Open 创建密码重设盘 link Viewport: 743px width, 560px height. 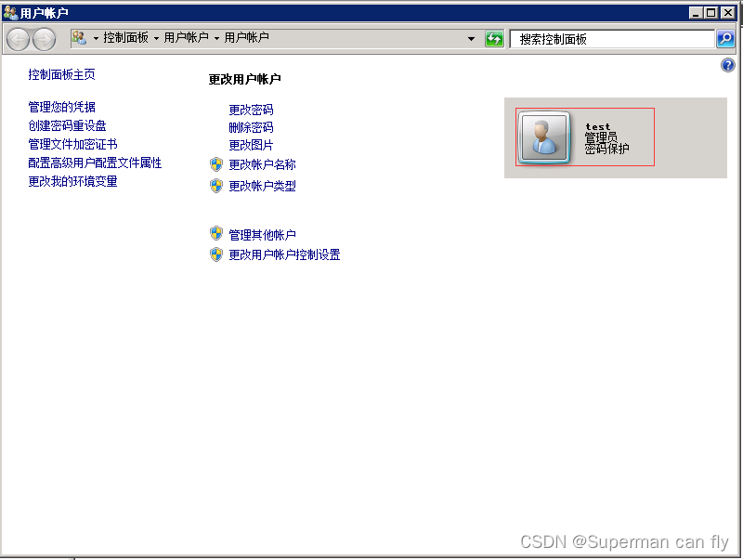67,125
